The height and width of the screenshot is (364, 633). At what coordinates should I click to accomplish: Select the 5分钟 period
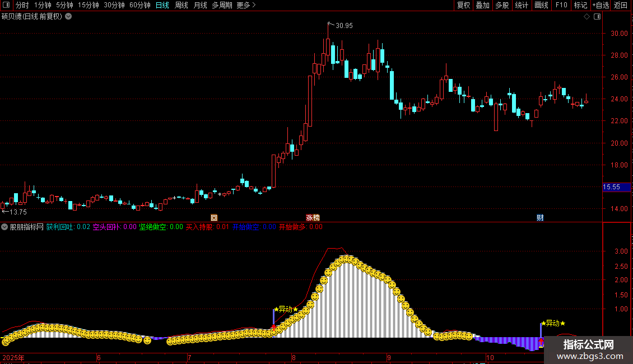pos(64,5)
